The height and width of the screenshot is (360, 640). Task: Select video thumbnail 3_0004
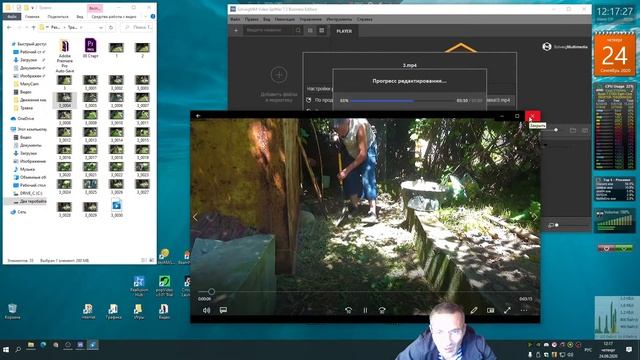(64, 100)
